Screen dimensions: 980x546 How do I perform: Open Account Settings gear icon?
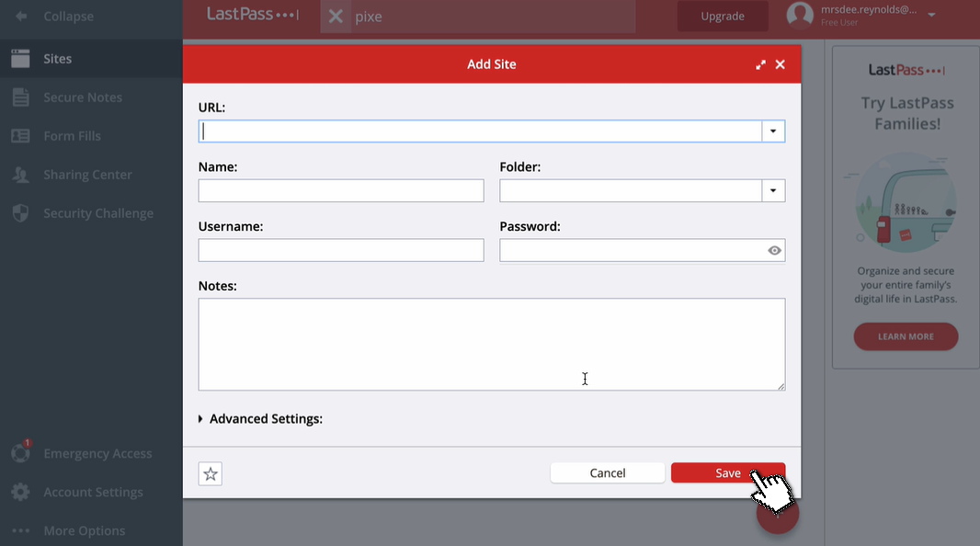point(20,492)
